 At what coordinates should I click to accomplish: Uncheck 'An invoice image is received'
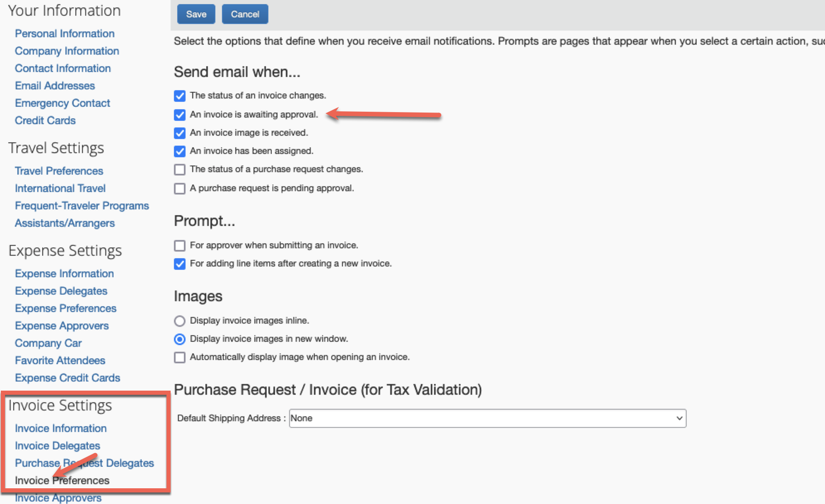pos(180,133)
